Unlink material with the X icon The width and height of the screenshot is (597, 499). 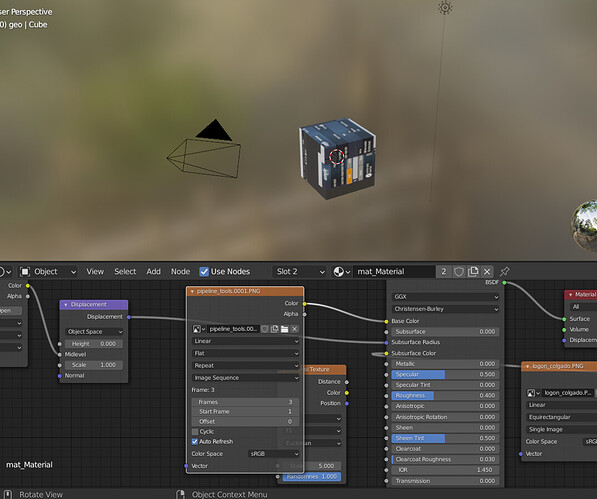(x=487, y=271)
